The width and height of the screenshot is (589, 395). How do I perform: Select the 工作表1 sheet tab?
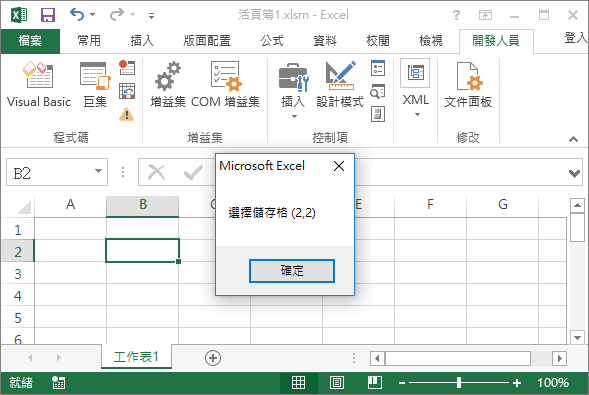[x=136, y=356]
